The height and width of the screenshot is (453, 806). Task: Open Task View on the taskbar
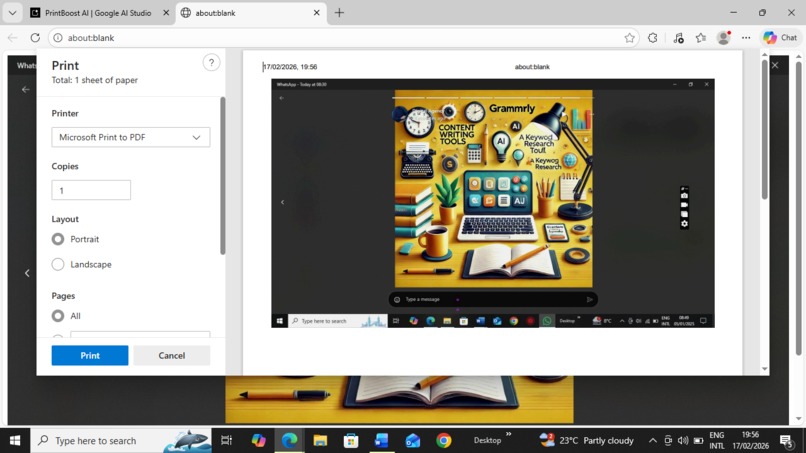click(226, 441)
